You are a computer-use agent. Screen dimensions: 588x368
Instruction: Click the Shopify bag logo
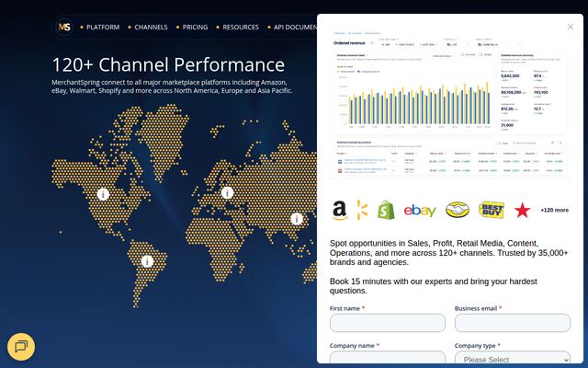point(386,210)
